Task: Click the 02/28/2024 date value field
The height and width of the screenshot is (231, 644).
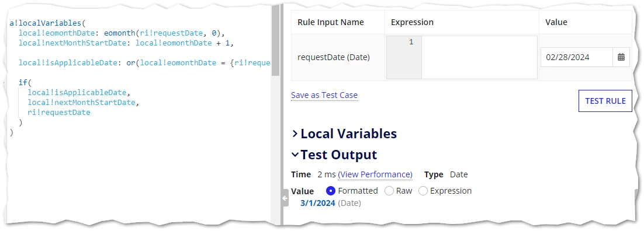Action: tap(577, 57)
